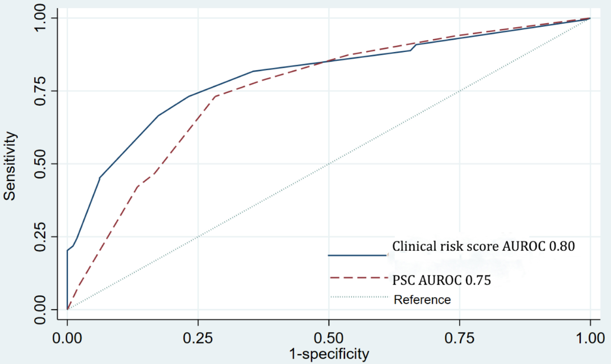Viewport: 611px width, 364px height.
Task: Click the 0.75 tick label on x-axis
Action: [459, 338]
